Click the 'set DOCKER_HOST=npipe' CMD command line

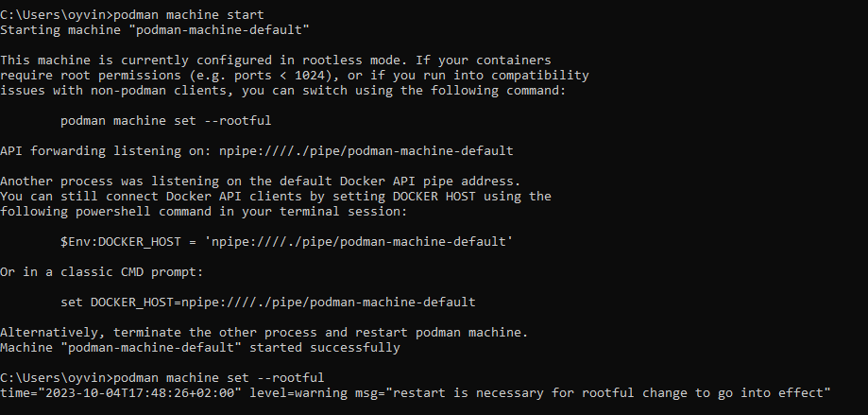pyautogui.click(x=268, y=302)
